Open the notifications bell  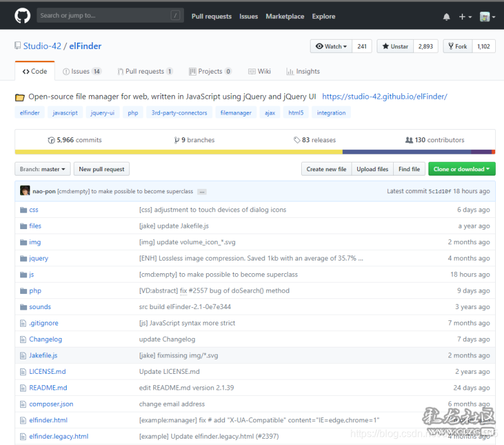click(446, 17)
